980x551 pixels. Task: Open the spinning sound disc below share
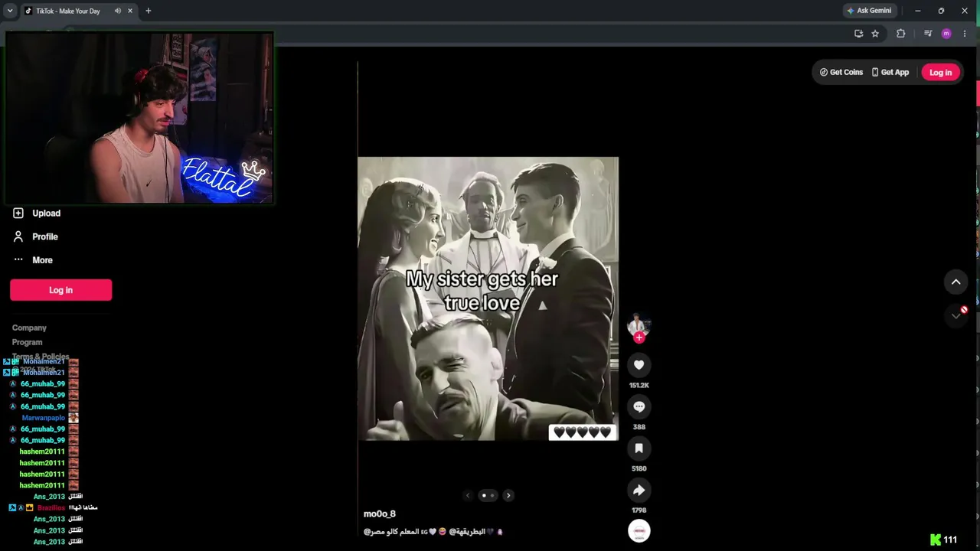(x=639, y=531)
